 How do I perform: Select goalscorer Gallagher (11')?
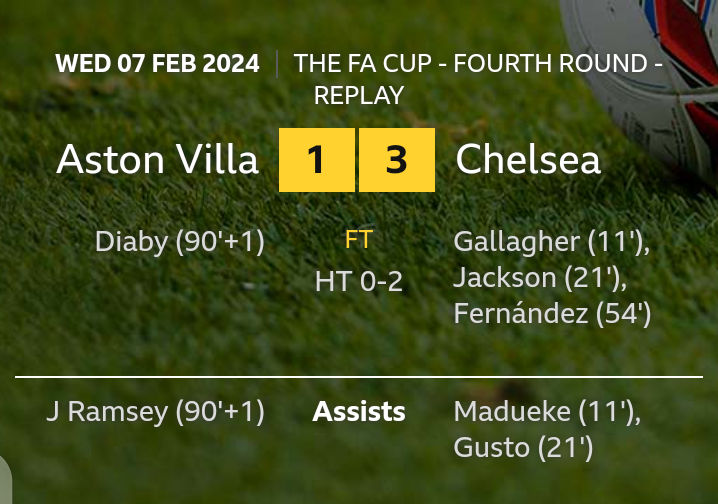552,242
